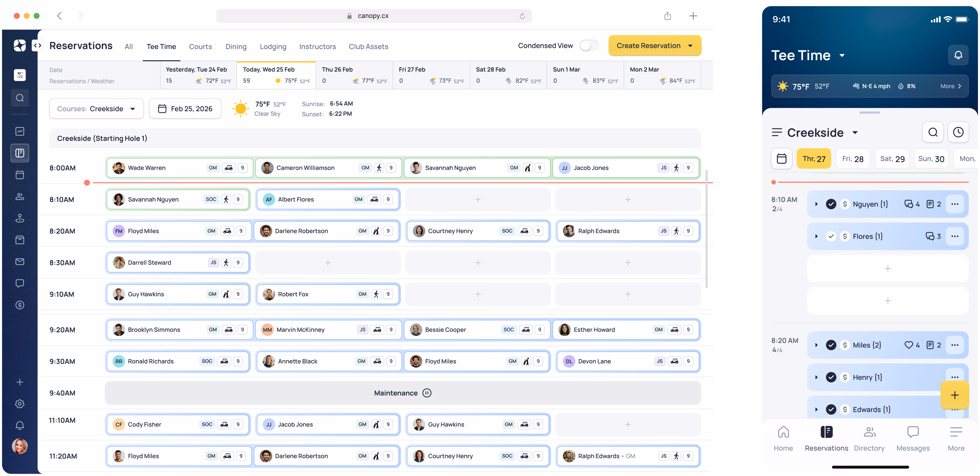Tap the mobile hamburger list icon by Creekside
The width and height of the screenshot is (980, 476).
coord(777,132)
